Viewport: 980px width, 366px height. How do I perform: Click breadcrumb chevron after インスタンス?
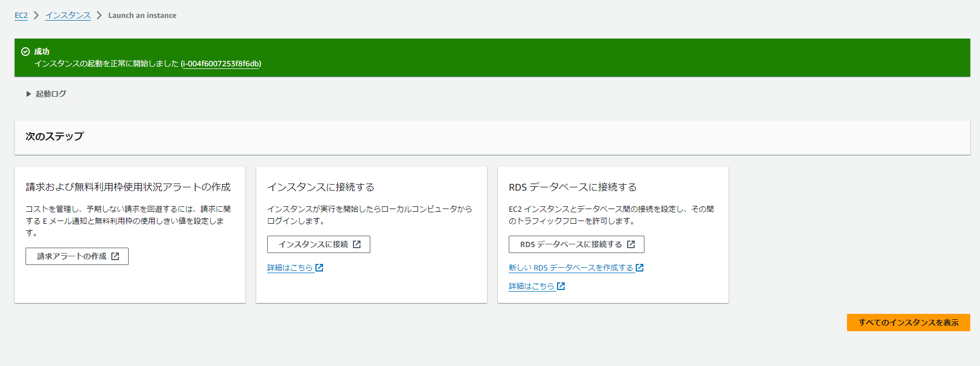99,15
